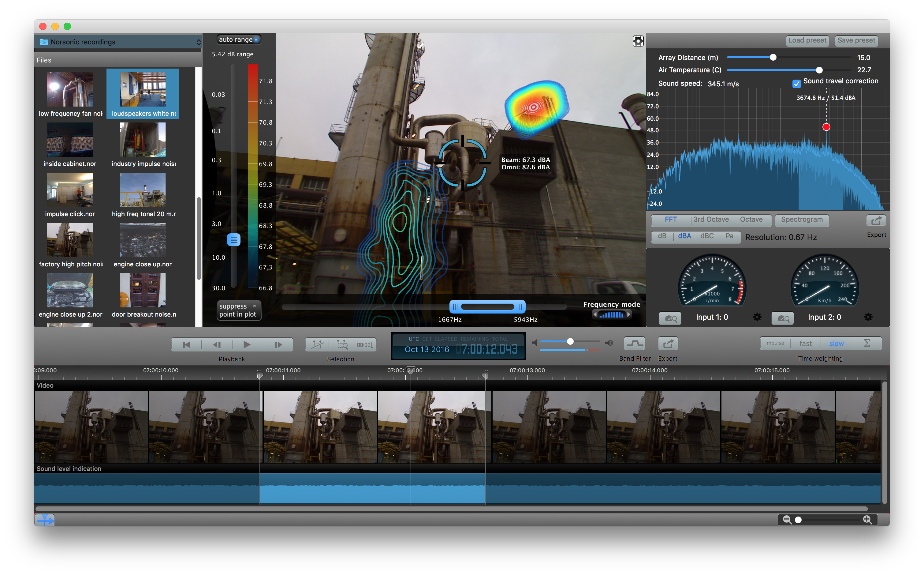Click the loud volume speaker icon

click(x=609, y=343)
